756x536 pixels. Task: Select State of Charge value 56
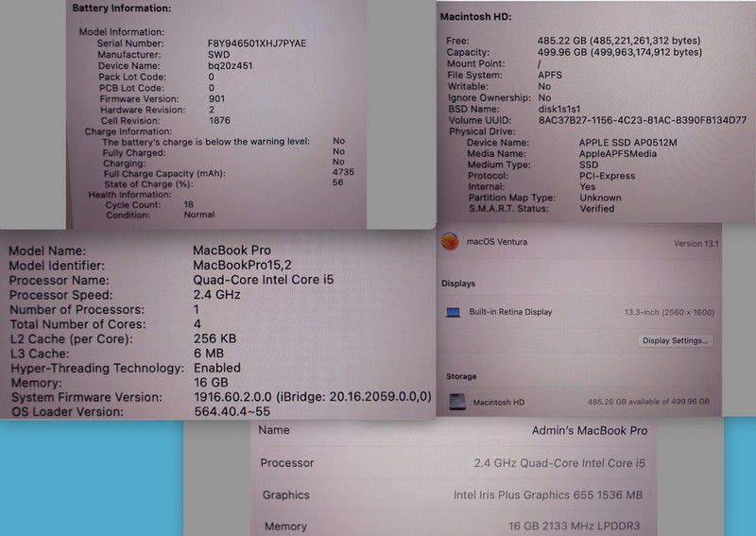338,182
